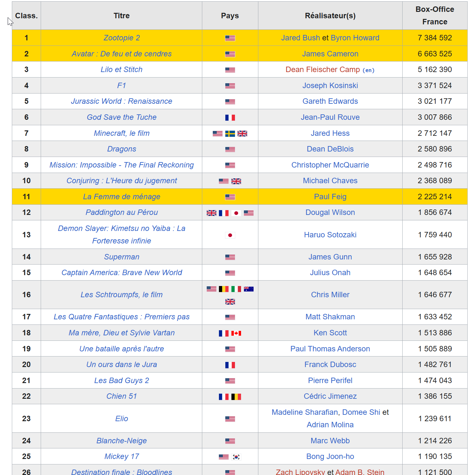
Task: Click the US flag in the Dragons row
Action: click(230, 149)
